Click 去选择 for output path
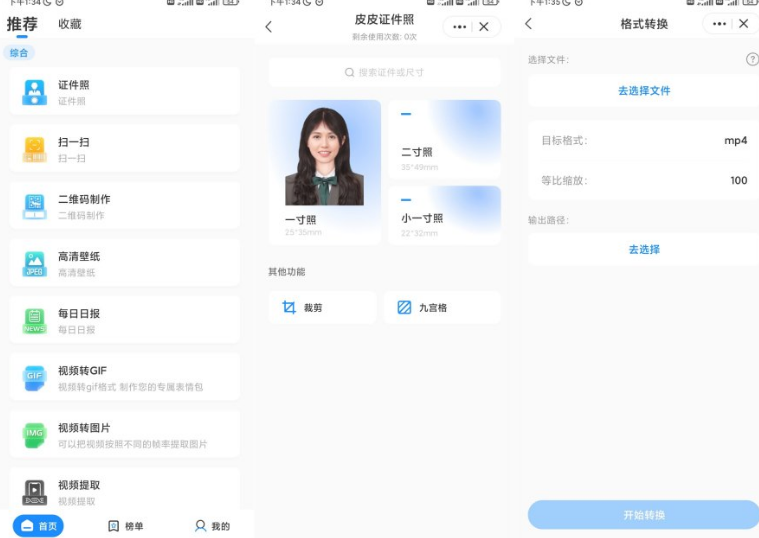759x538 pixels. click(644, 249)
